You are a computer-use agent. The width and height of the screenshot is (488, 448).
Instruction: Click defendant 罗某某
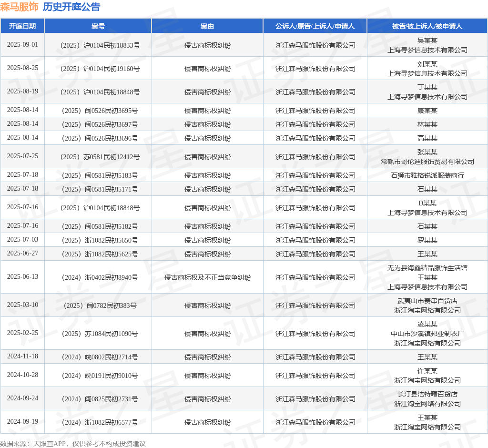click(x=427, y=240)
